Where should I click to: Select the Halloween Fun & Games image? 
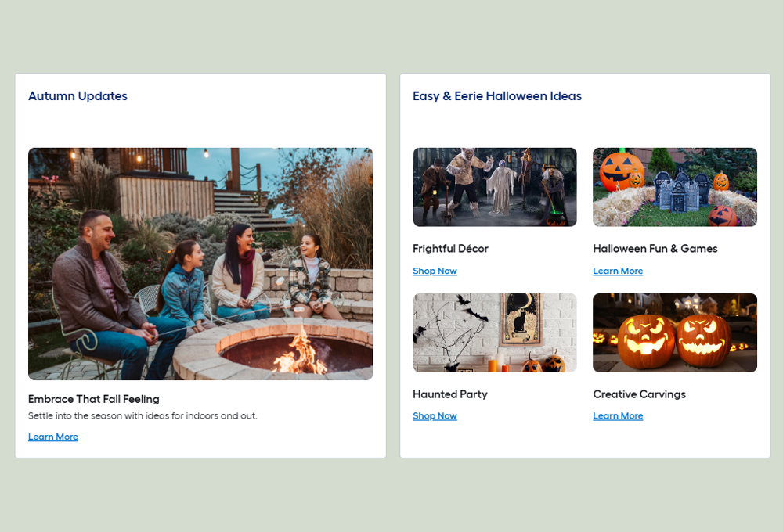point(675,187)
